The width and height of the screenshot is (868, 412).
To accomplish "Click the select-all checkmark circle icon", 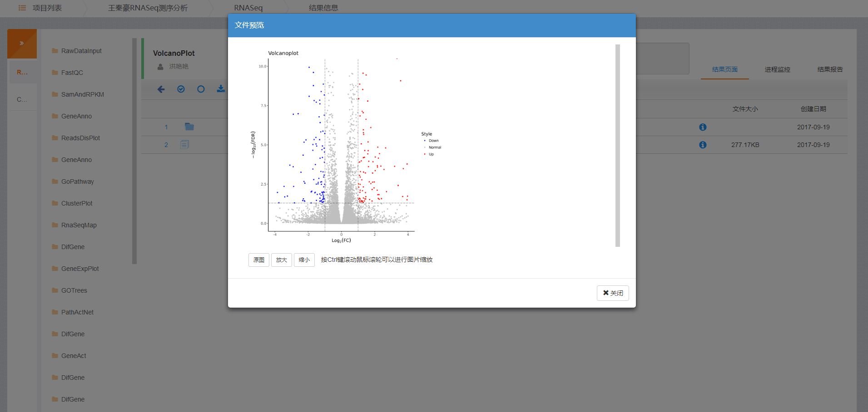I will [x=181, y=89].
